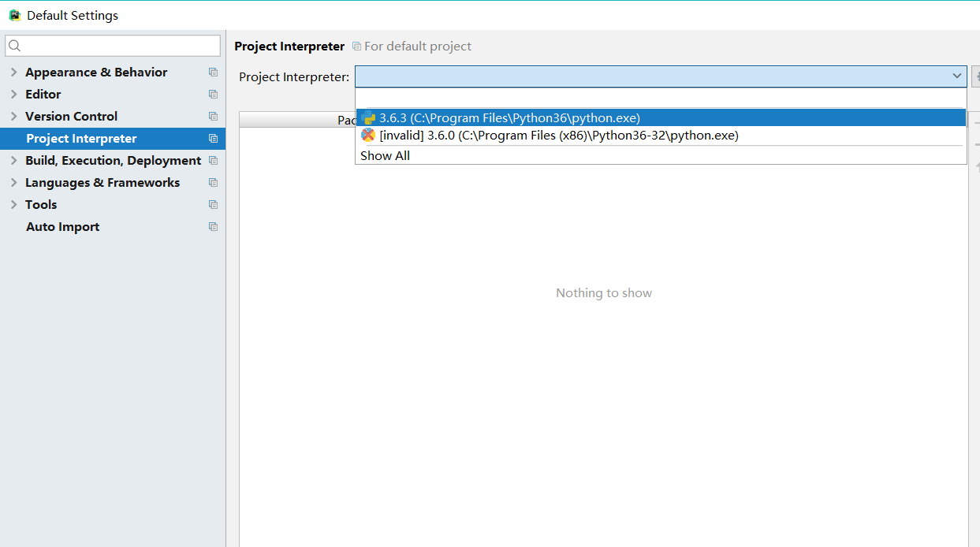Click the For default project hint icon
The width and height of the screenshot is (980, 547).
[x=356, y=47]
